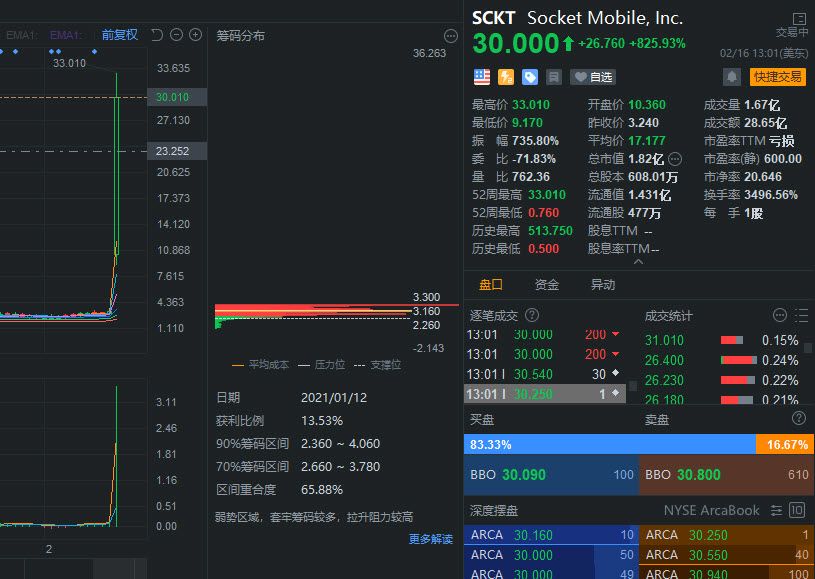Change depth levels with the 10 icon
This screenshot has width=815, height=579.
[x=797, y=510]
